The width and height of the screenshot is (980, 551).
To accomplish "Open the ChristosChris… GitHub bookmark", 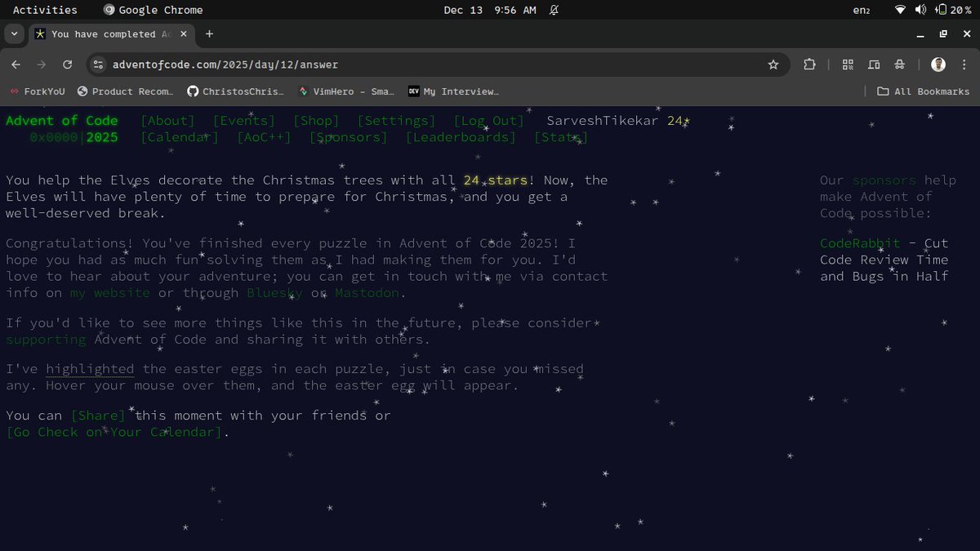I will [235, 91].
